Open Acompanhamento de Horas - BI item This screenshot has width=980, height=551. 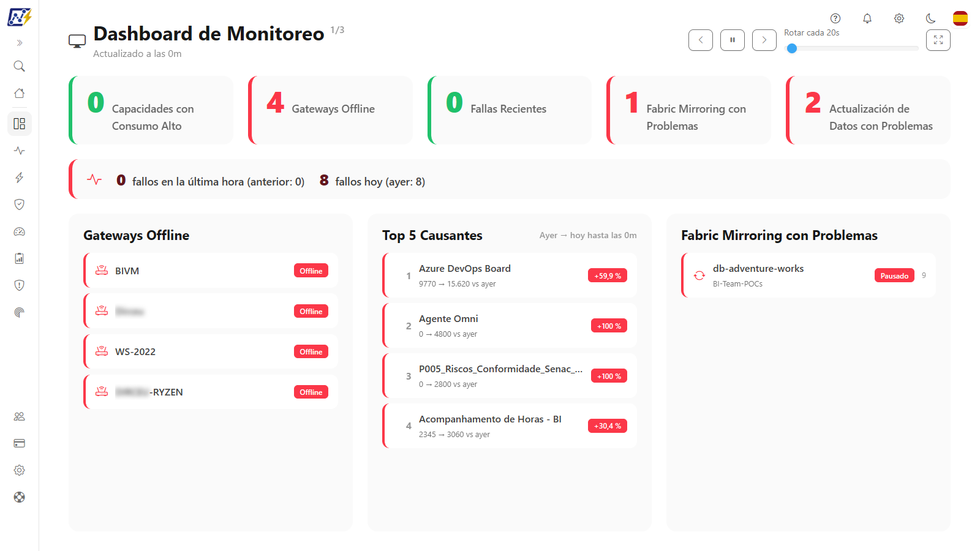point(510,426)
